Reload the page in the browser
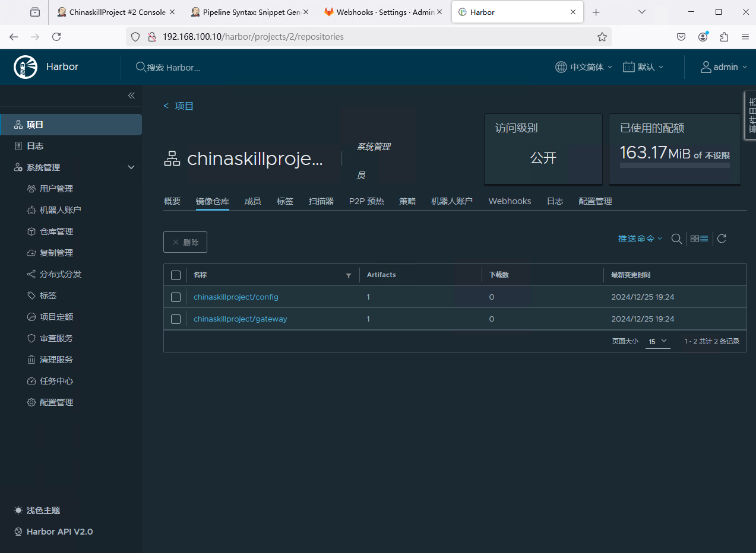The image size is (756, 553). point(56,37)
